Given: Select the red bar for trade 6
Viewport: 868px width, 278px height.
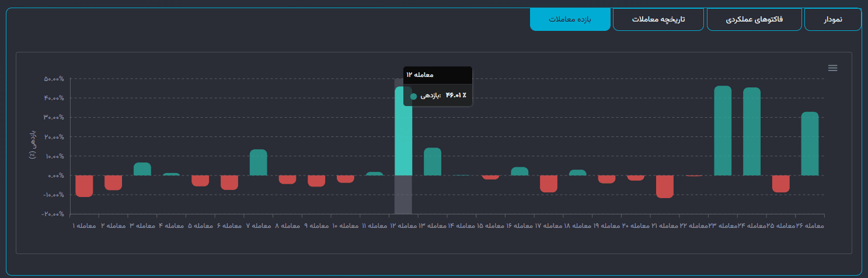Looking at the screenshot, I should (x=229, y=182).
